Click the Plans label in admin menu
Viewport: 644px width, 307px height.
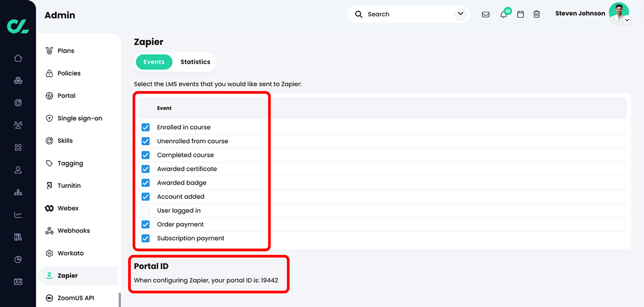66,51
